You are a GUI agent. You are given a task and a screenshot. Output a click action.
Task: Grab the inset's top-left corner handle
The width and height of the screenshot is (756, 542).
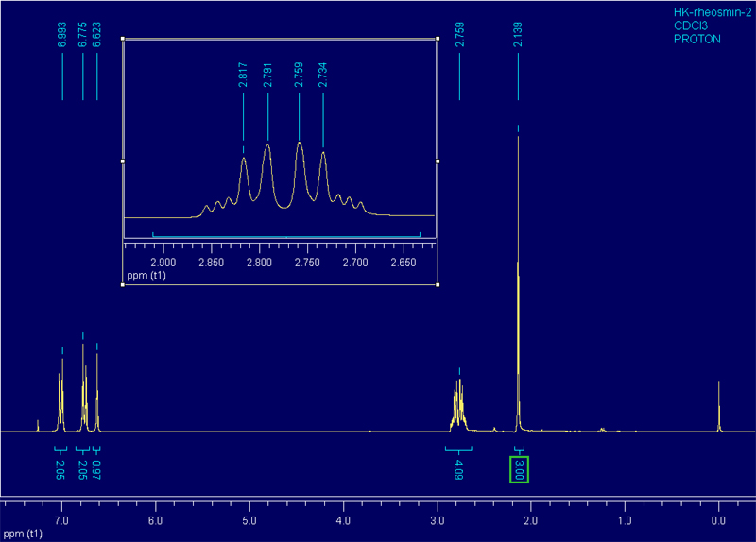pyautogui.click(x=123, y=39)
